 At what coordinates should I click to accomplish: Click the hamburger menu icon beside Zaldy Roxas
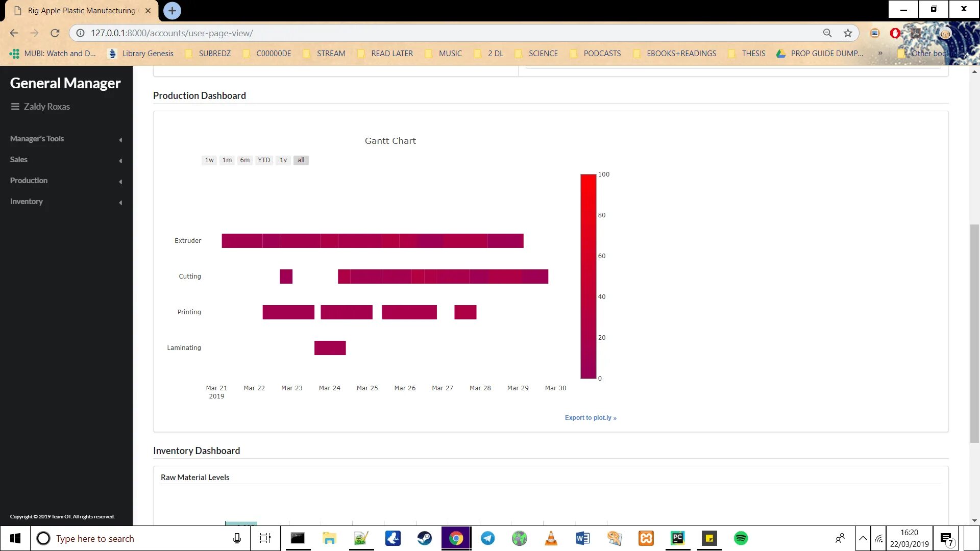[x=15, y=107]
